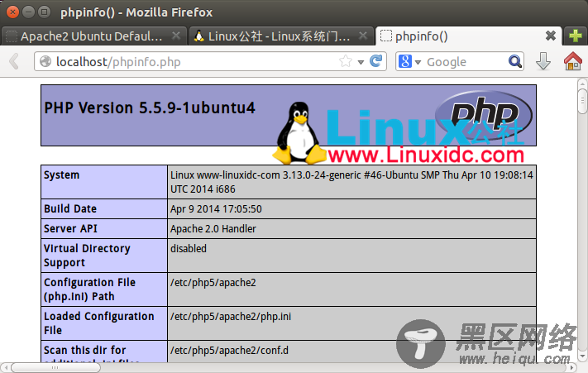This screenshot has height=373, width=588.
Task: Close the phpinfo() tab
Action: tap(551, 36)
